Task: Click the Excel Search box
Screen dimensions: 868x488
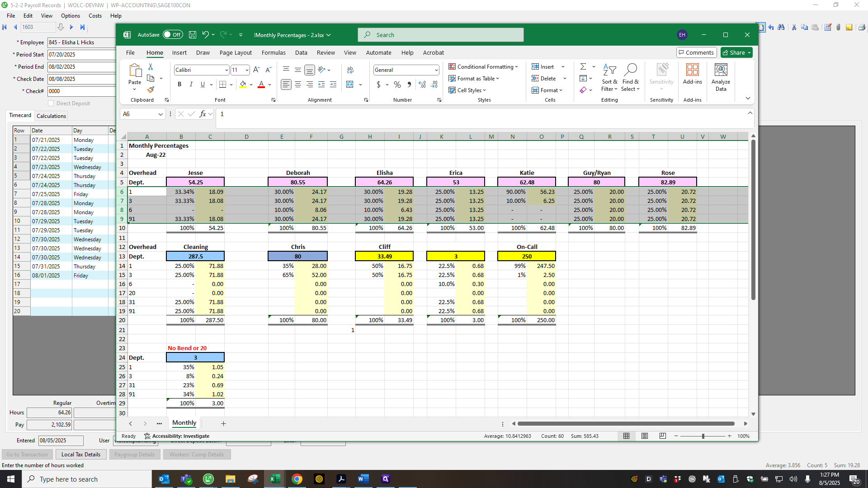Action: pos(440,35)
